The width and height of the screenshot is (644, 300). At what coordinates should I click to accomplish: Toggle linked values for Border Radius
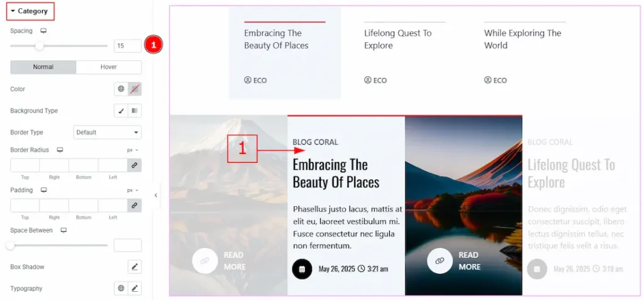134,165
